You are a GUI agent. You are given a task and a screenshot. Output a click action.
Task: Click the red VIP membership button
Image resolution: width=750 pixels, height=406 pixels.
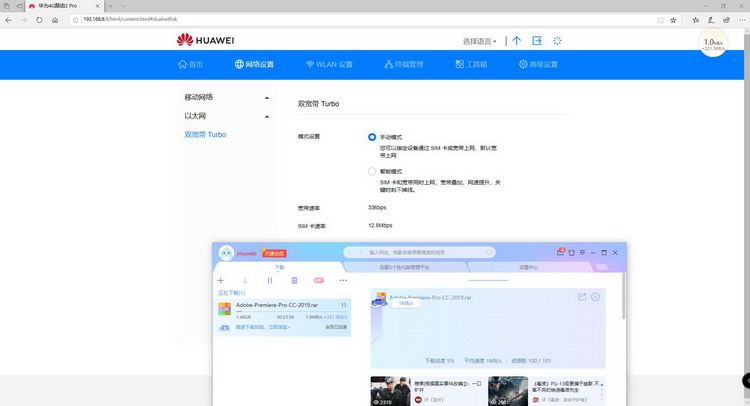(275, 253)
